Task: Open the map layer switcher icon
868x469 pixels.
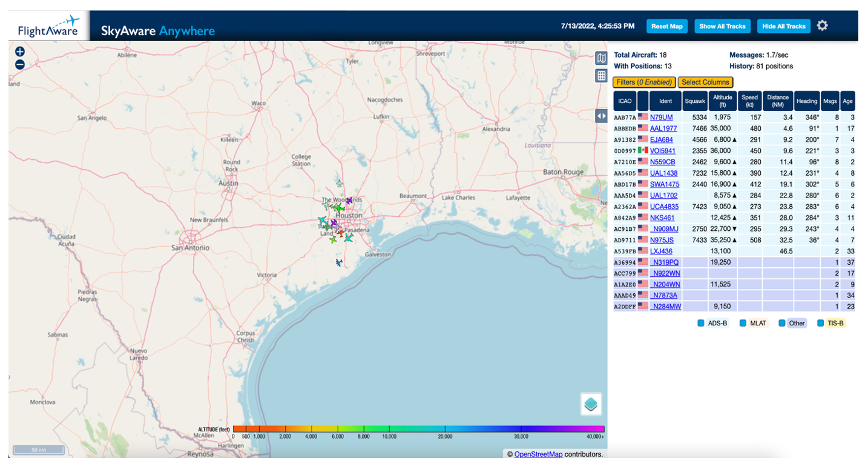Action: 591,404
